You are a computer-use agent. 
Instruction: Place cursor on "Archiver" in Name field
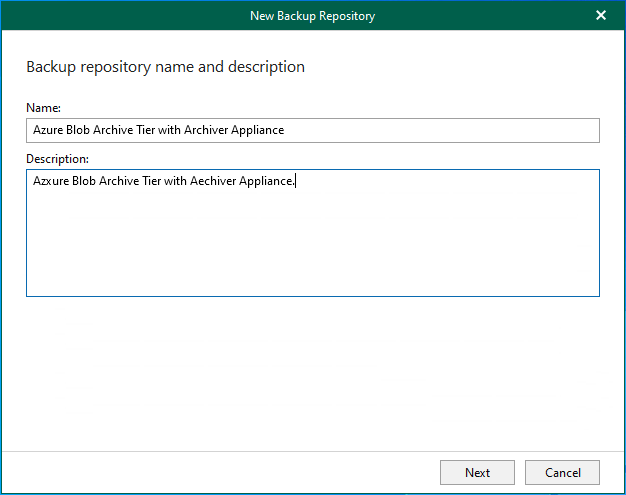coord(206,130)
